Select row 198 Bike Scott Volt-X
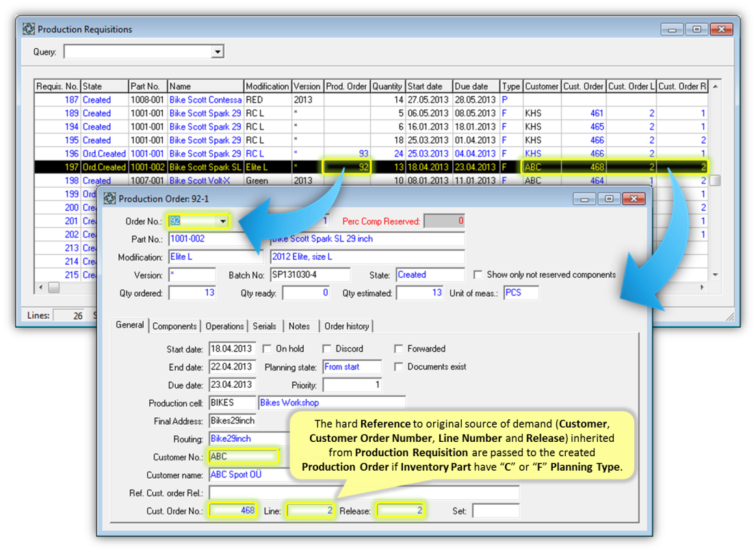 click(x=371, y=181)
